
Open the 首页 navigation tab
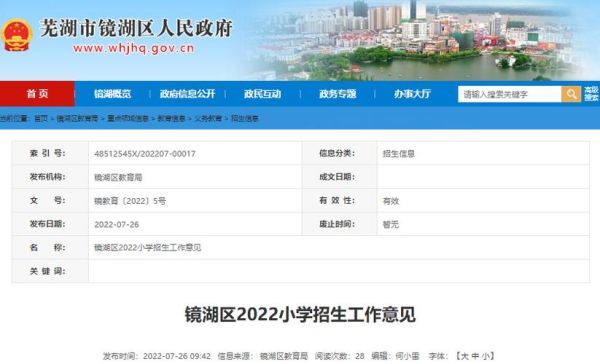37,94
